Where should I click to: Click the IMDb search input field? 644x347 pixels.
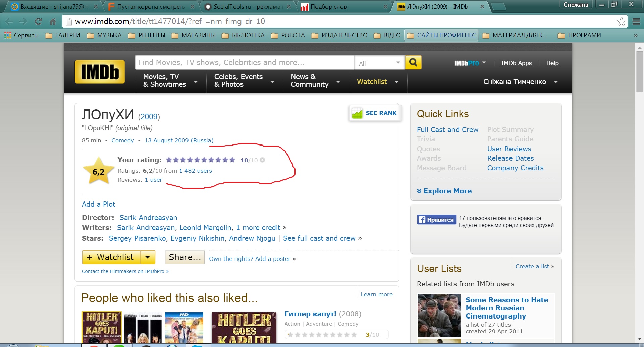pyautogui.click(x=244, y=63)
